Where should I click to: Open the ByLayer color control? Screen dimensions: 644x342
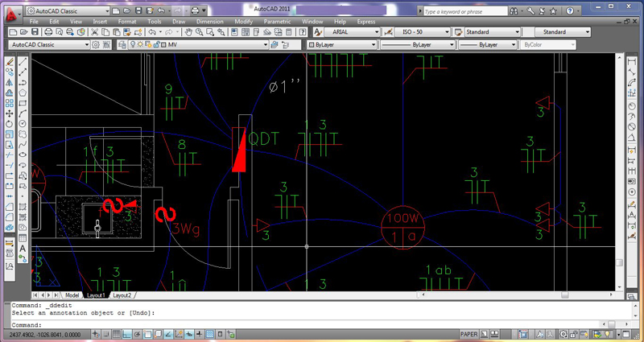coord(342,45)
